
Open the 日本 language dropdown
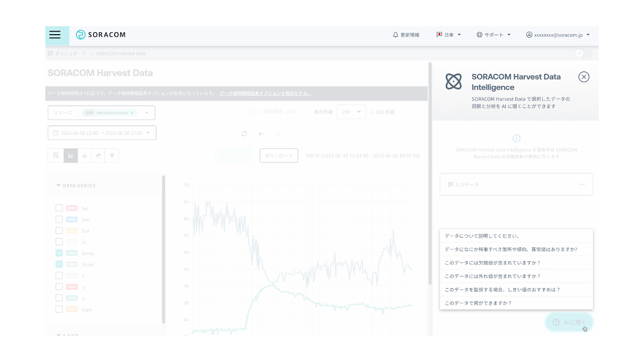449,35
